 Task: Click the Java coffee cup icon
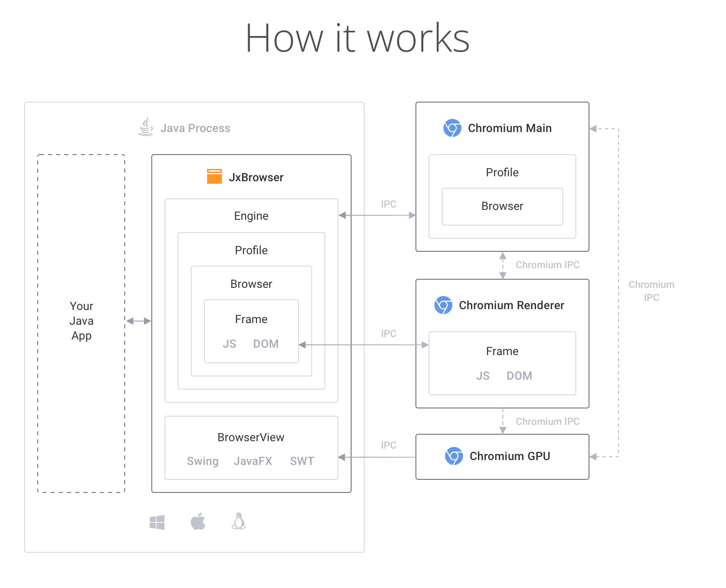(146, 127)
